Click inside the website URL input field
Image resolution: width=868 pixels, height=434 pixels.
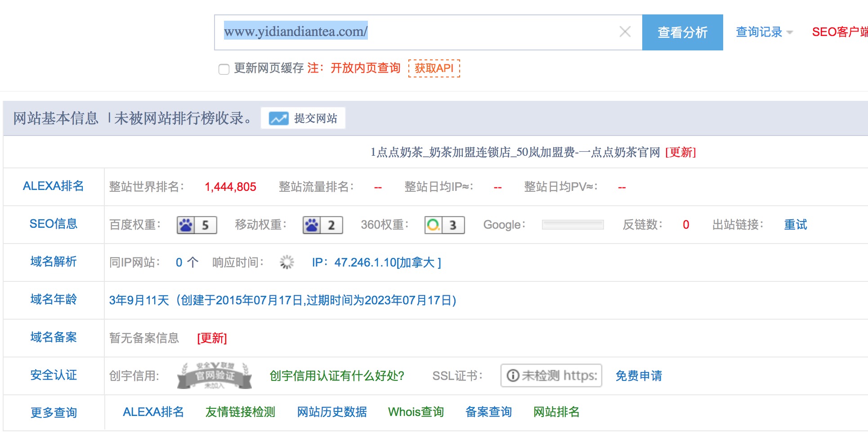(428, 32)
